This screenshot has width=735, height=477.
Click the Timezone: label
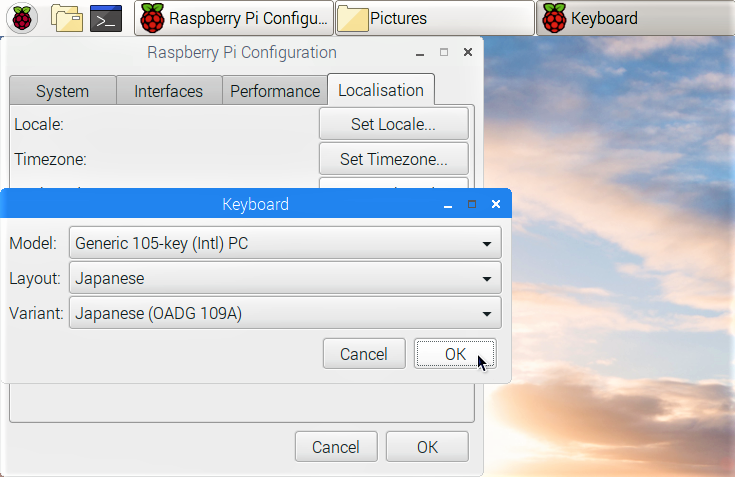click(x=50, y=159)
